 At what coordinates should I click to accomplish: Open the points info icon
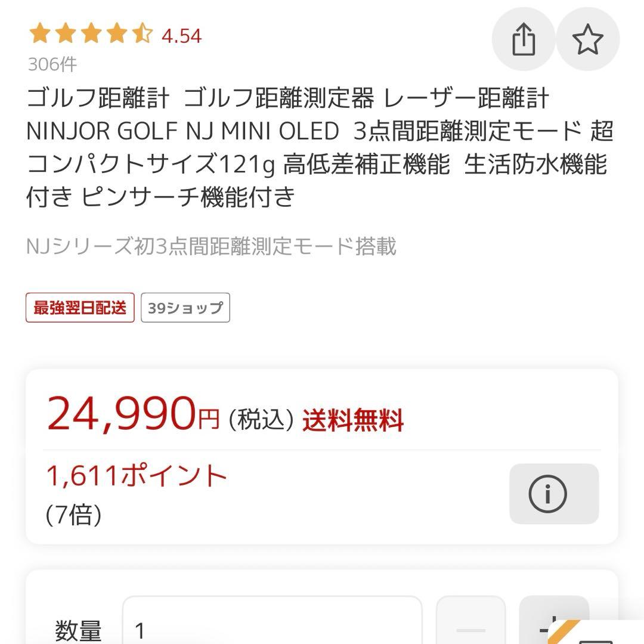[x=553, y=493]
